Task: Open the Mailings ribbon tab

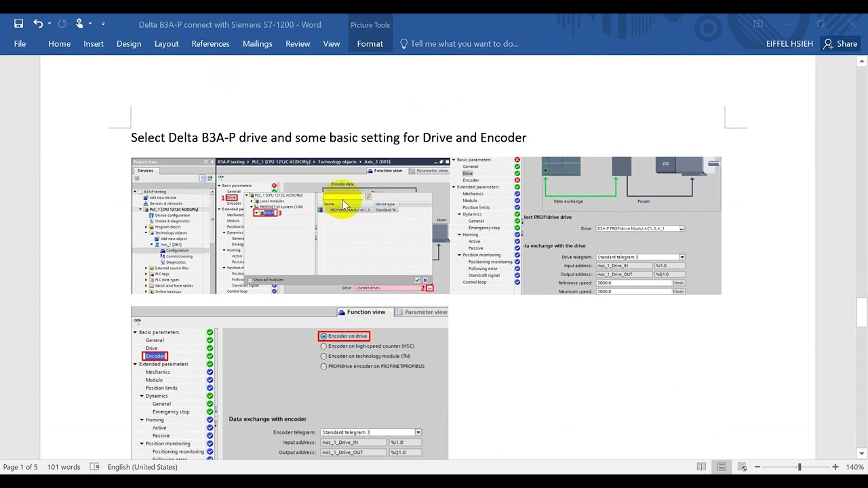Action: tap(257, 43)
